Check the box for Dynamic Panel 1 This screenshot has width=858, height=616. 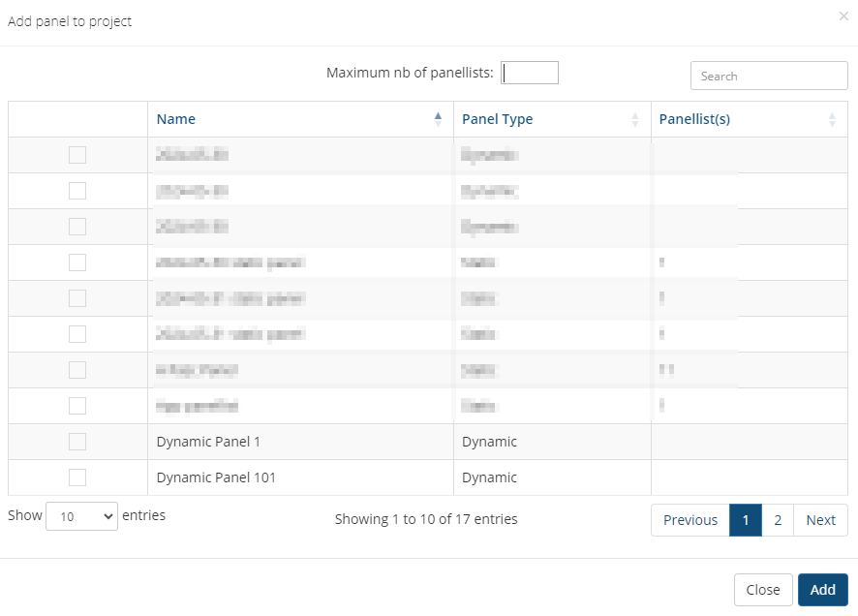(x=77, y=442)
